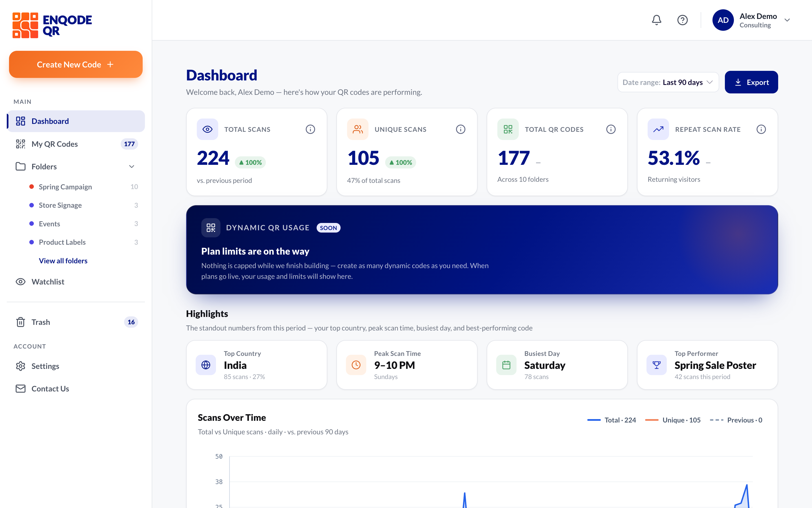
Task: Click the AD user avatar
Action: [723, 20]
